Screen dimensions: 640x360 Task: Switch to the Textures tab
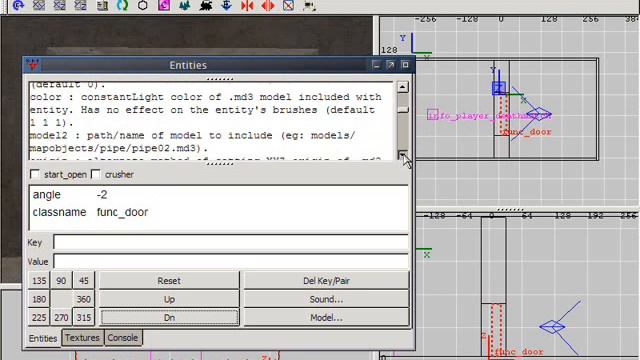82,338
